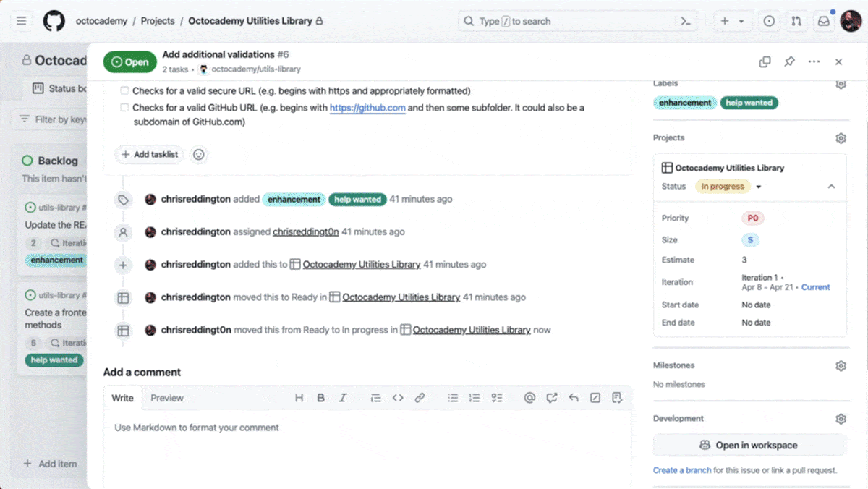868x489 pixels.
Task: Click the P0 priority color label
Action: [x=753, y=218]
